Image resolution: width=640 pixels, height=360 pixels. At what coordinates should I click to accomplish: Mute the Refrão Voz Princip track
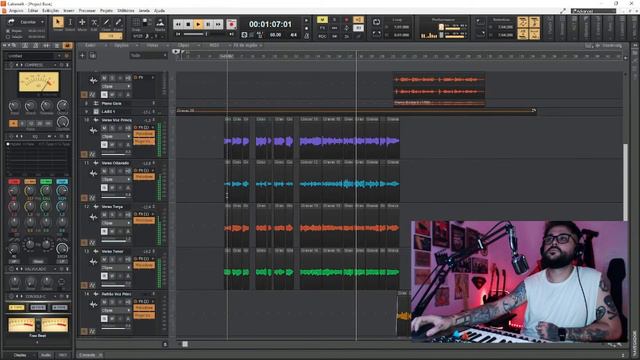tap(104, 302)
